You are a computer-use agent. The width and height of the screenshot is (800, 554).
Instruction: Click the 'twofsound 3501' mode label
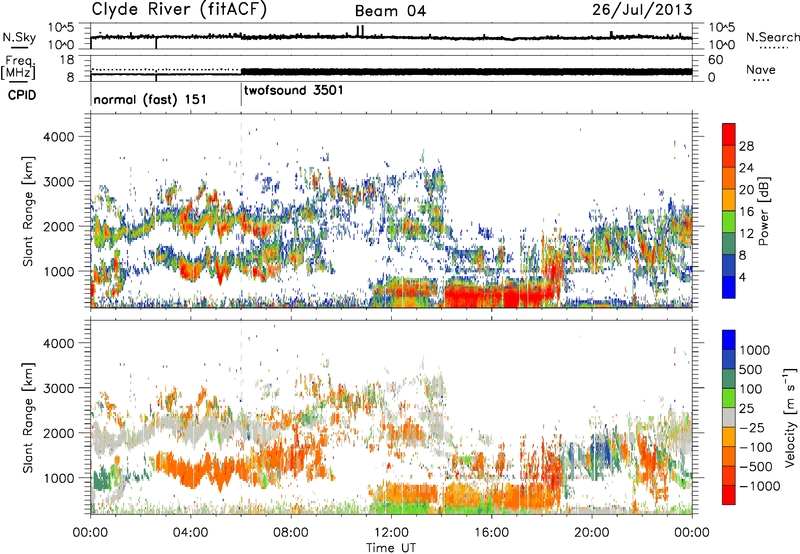pos(294,91)
